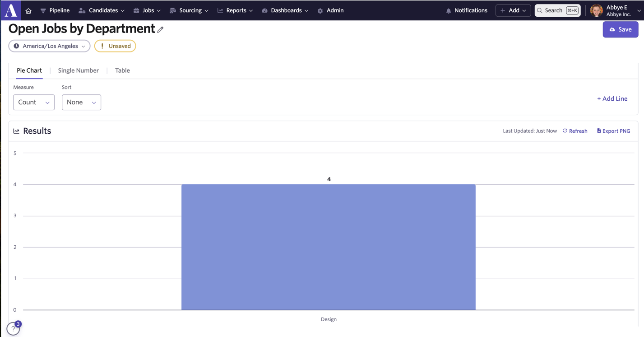
Task: Open account menu chevron beside Abbye Inc.
Action: pyautogui.click(x=639, y=11)
